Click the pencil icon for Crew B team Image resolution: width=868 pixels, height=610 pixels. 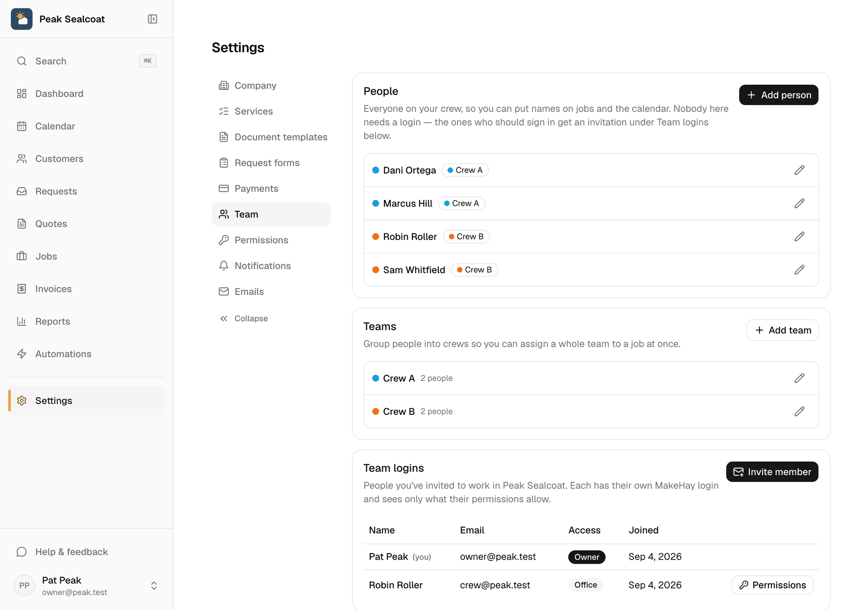[799, 411]
